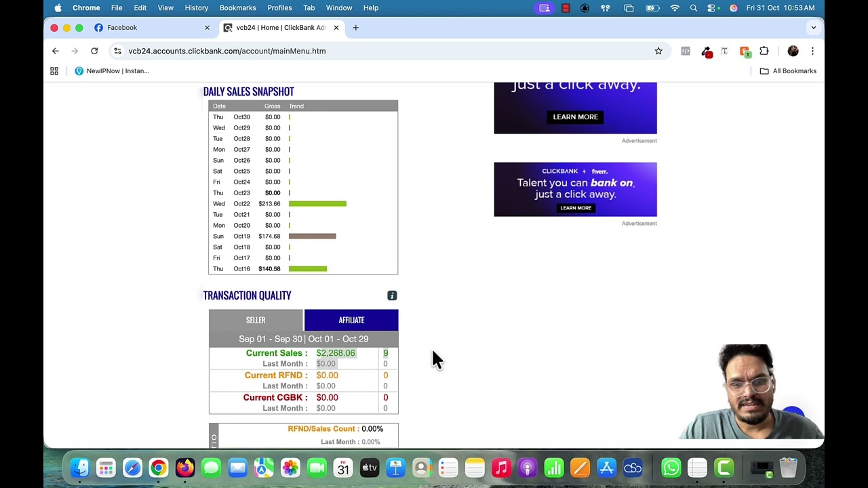Open Wi-Fi status in menu bar
Image resolution: width=868 pixels, height=488 pixels.
pos(675,7)
